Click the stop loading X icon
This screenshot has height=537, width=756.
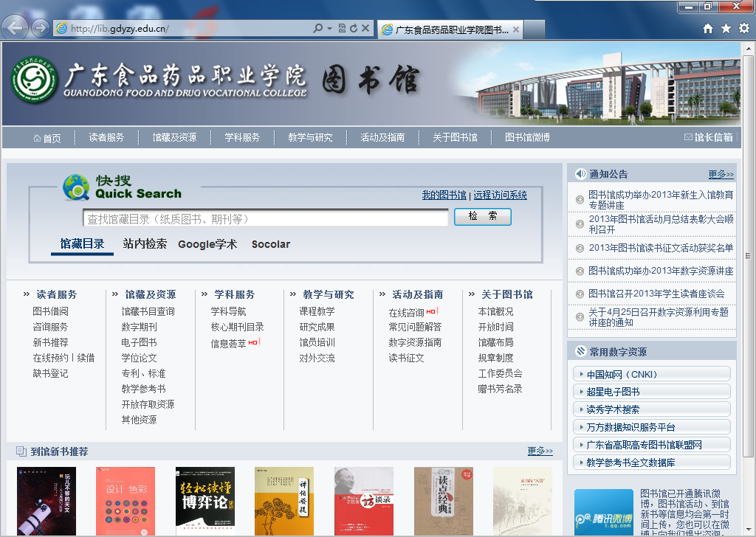[365, 29]
